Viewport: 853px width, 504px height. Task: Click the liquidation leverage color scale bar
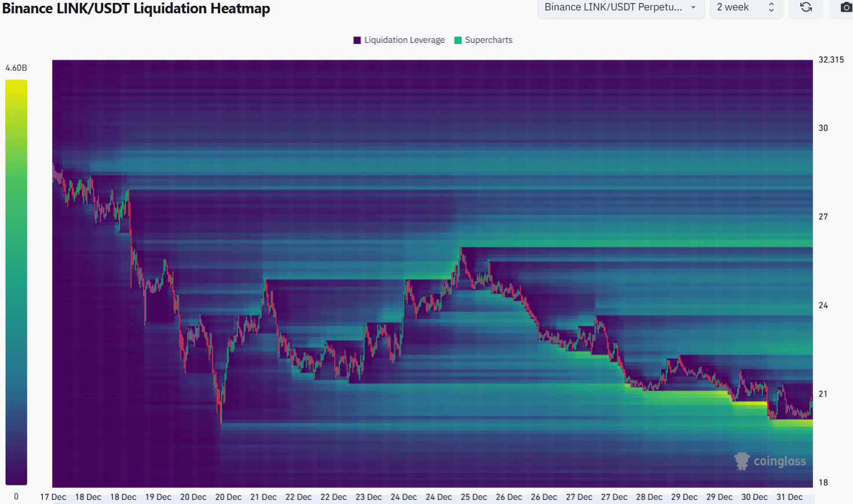[x=16, y=282]
